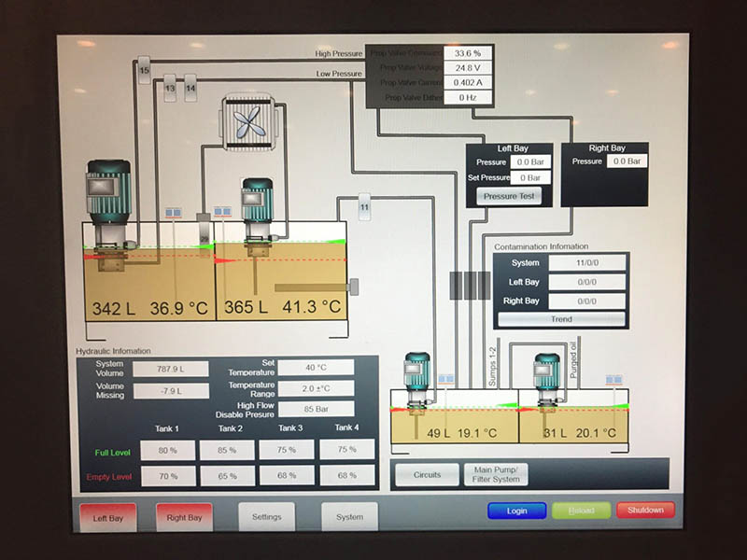Click the Prop Valve value 33.6 %

(x=468, y=53)
